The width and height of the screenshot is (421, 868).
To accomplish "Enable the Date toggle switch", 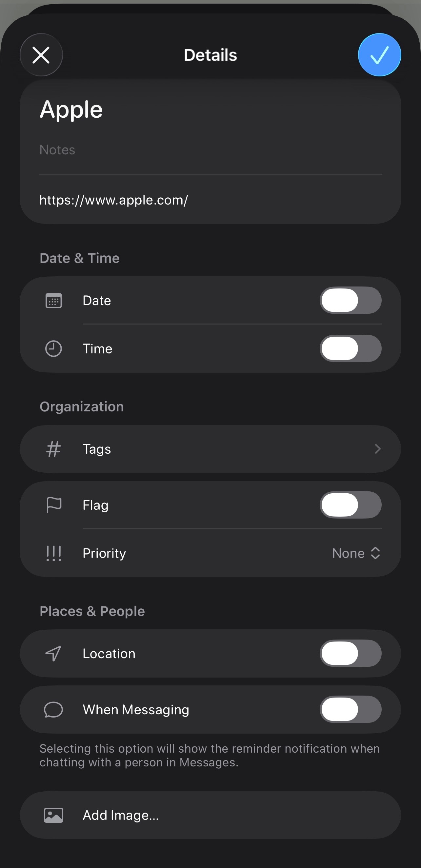I will [350, 300].
